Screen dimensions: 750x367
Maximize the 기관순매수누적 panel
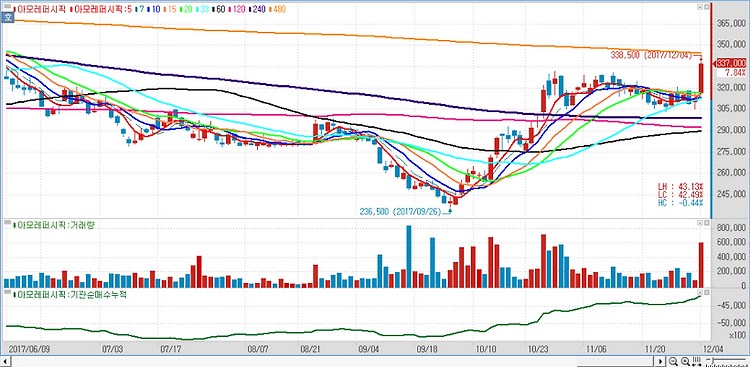(706, 291)
